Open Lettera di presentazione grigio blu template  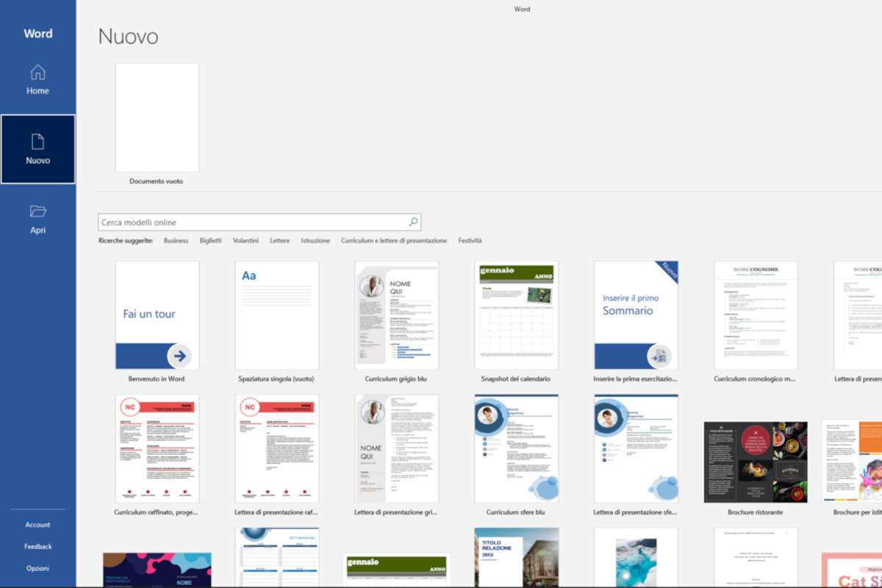point(397,448)
